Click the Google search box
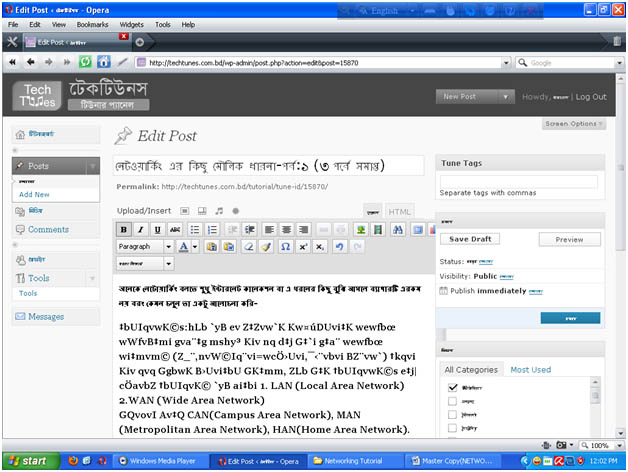Image resolution: width=628 pixels, height=472 pixels. 567,63
